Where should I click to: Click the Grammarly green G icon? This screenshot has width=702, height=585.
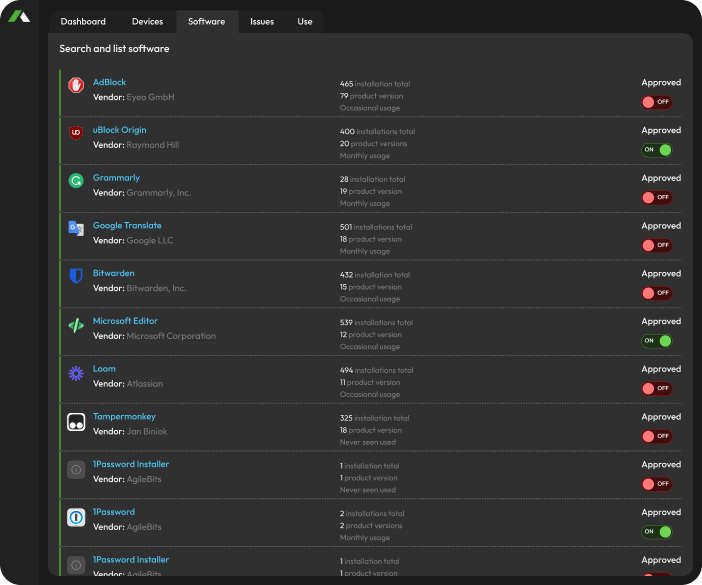tap(76, 180)
